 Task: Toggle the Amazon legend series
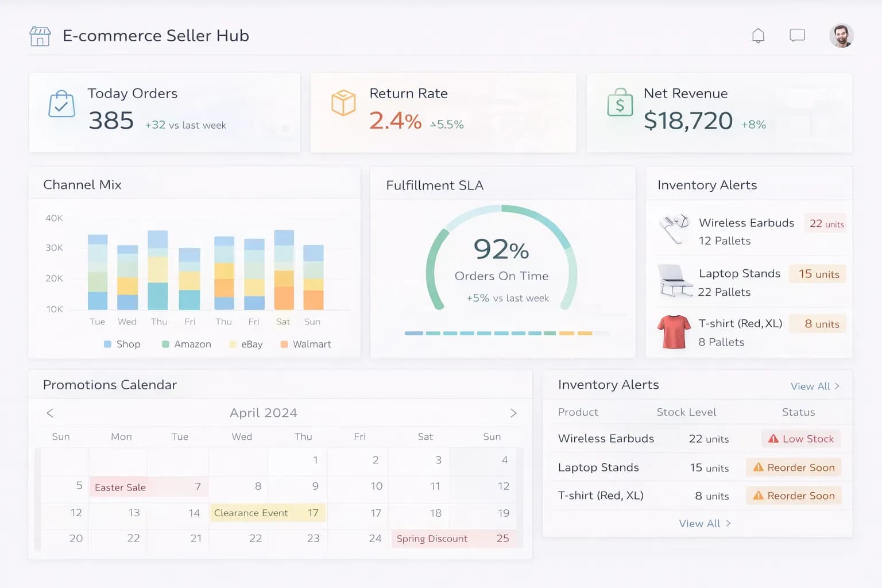pos(187,344)
